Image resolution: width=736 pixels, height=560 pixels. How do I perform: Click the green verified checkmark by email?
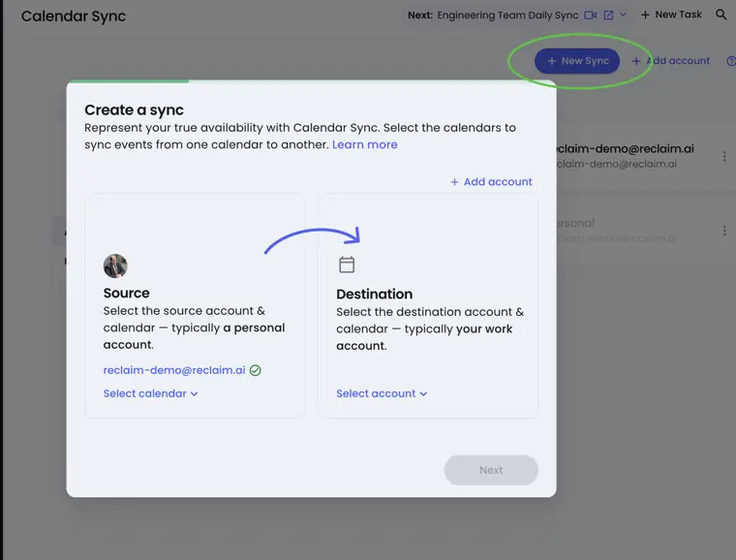tap(256, 370)
